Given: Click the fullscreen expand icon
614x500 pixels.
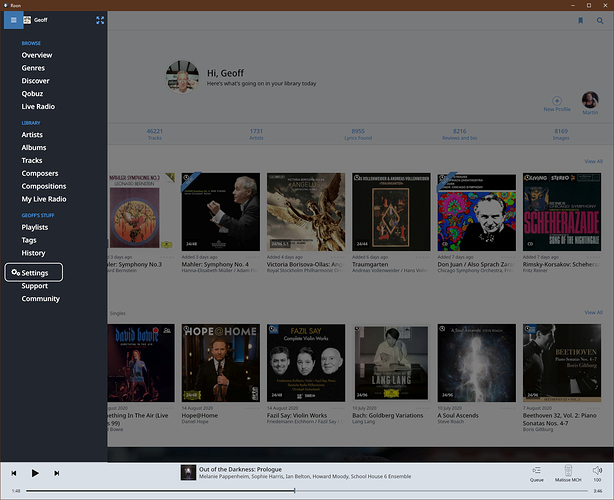Looking at the screenshot, I should (100, 20).
